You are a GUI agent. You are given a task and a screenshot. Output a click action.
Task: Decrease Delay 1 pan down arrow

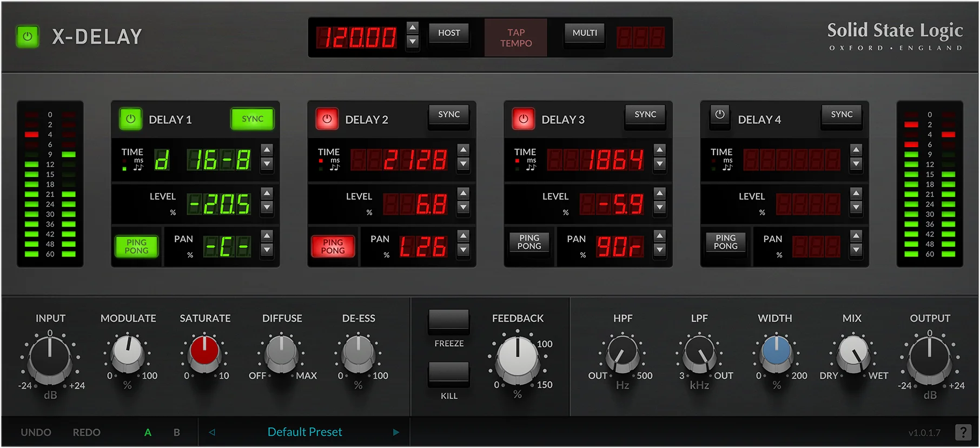pos(267,249)
